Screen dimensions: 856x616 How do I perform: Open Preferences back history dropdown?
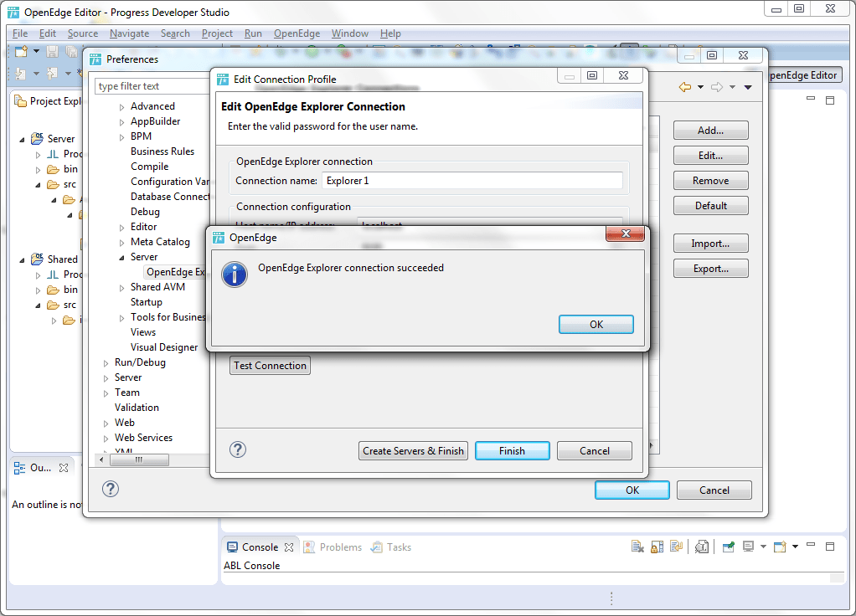click(x=700, y=87)
